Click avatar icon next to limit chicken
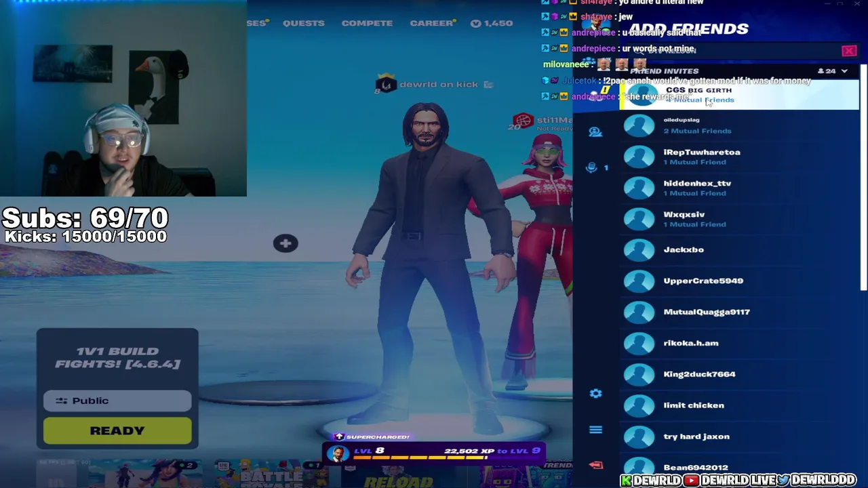This screenshot has width=868, height=488. pyautogui.click(x=639, y=405)
